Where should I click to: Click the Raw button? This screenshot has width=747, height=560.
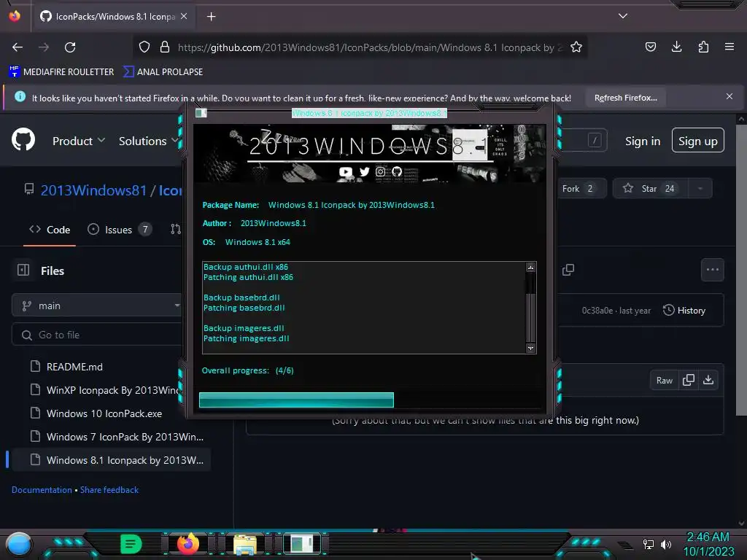click(664, 380)
